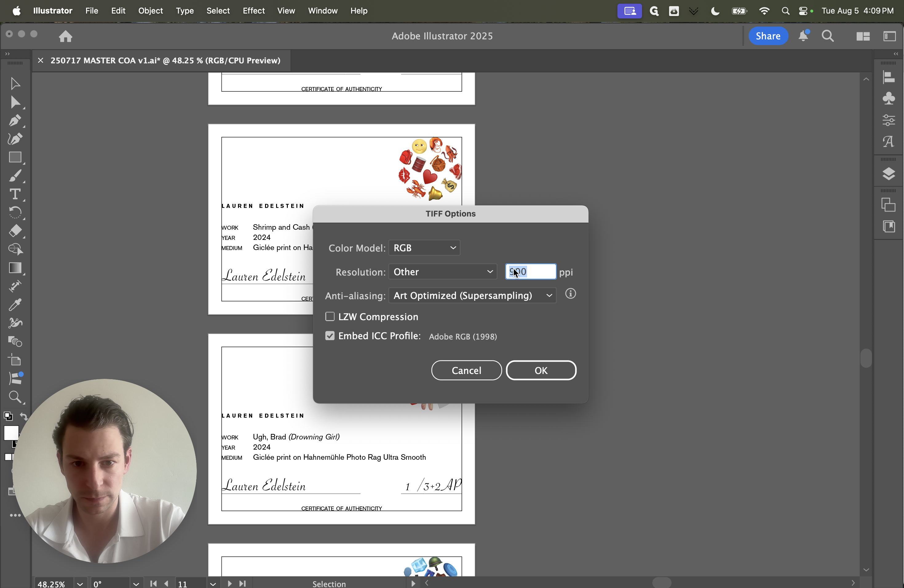Click the Share button
The image size is (904, 588).
point(768,36)
